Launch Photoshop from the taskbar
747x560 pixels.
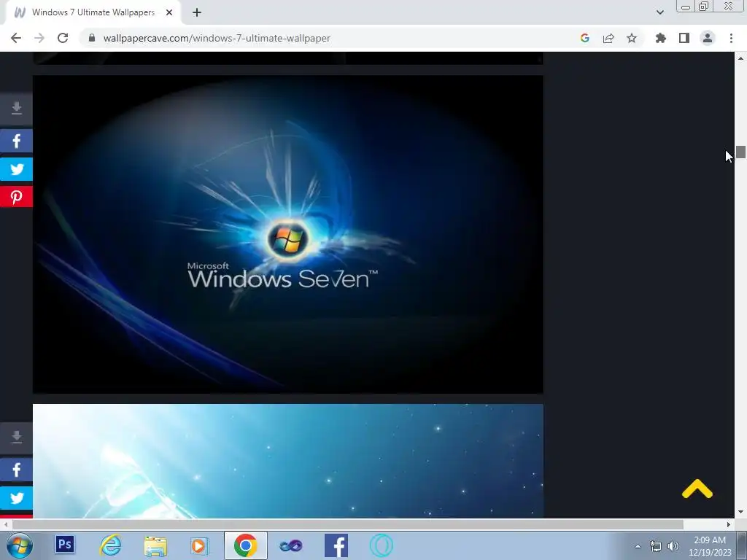tap(65, 544)
